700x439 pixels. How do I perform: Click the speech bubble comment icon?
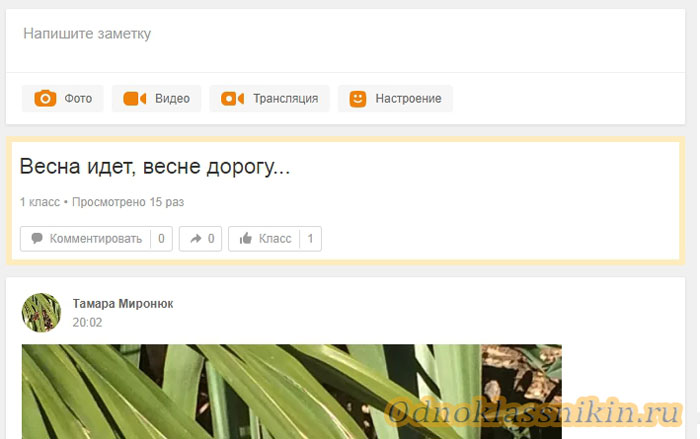(x=37, y=238)
